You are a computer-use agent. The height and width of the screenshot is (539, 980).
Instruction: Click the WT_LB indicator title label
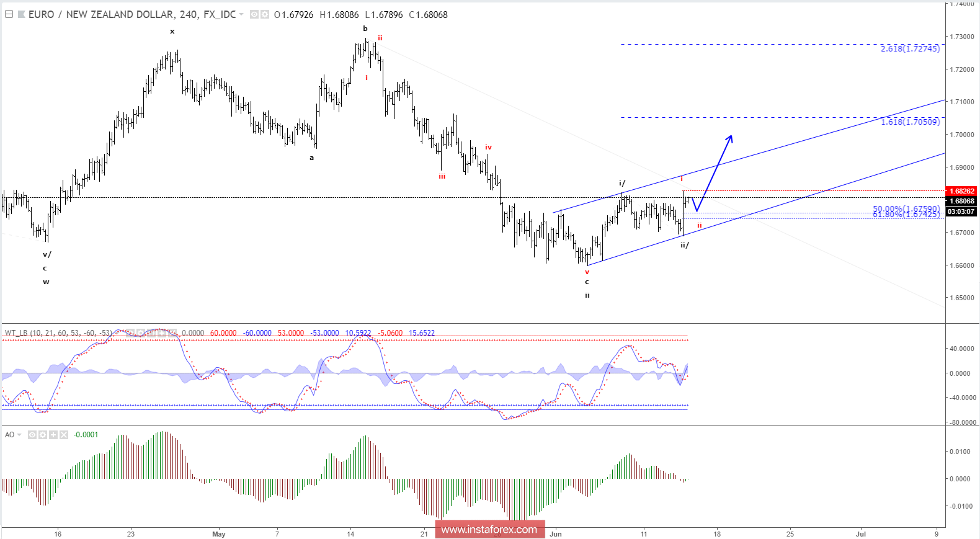[16, 333]
